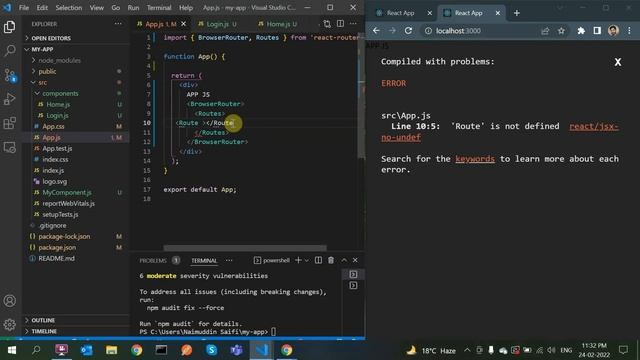Open panel more actions ellipsis beside Terminal
The height and width of the screenshot is (360, 640).
[229, 260]
